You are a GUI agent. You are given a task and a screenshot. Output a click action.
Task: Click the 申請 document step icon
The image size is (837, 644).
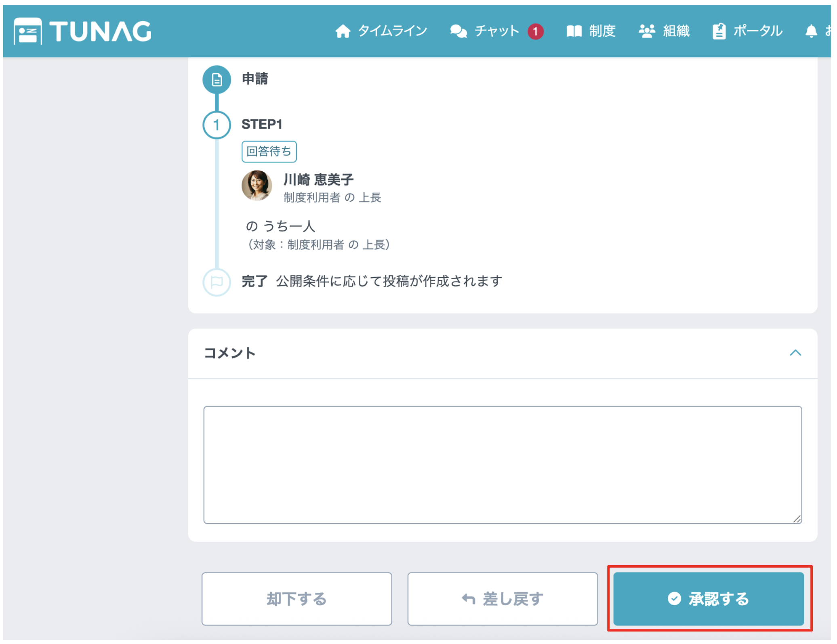point(217,80)
